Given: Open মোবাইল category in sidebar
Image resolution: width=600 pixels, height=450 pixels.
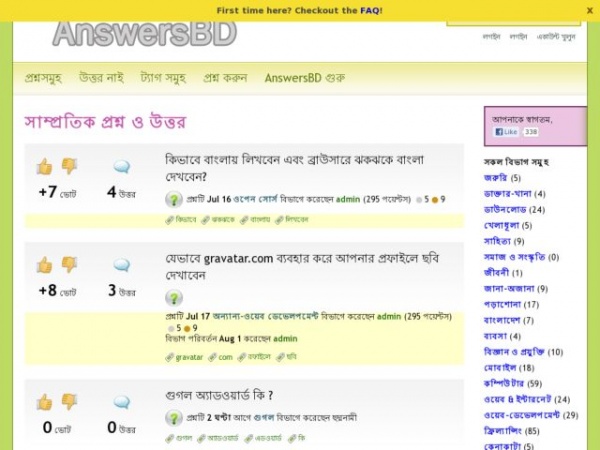Looking at the screenshot, I should 500,367.
